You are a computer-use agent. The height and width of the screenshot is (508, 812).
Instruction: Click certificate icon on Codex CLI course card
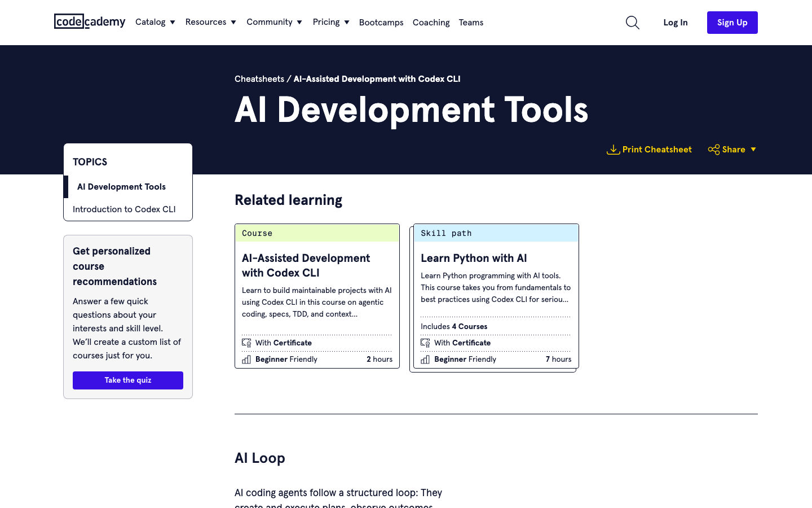click(x=246, y=343)
